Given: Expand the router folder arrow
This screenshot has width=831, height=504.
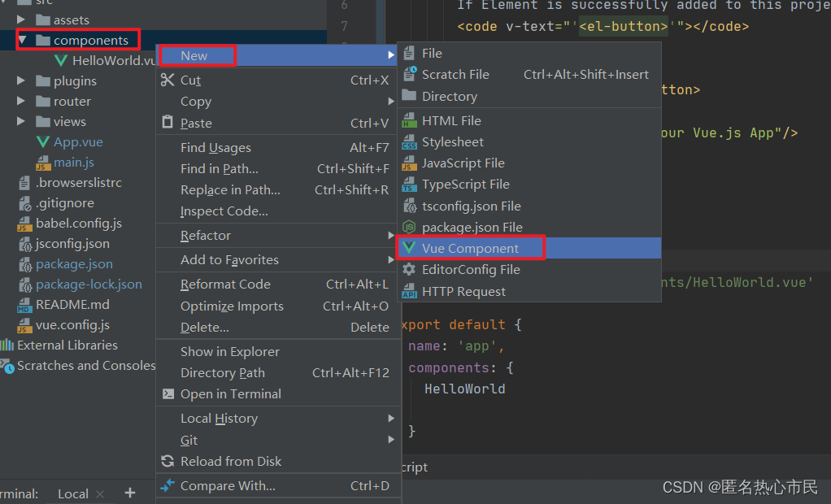Looking at the screenshot, I should [x=23, y=102].
